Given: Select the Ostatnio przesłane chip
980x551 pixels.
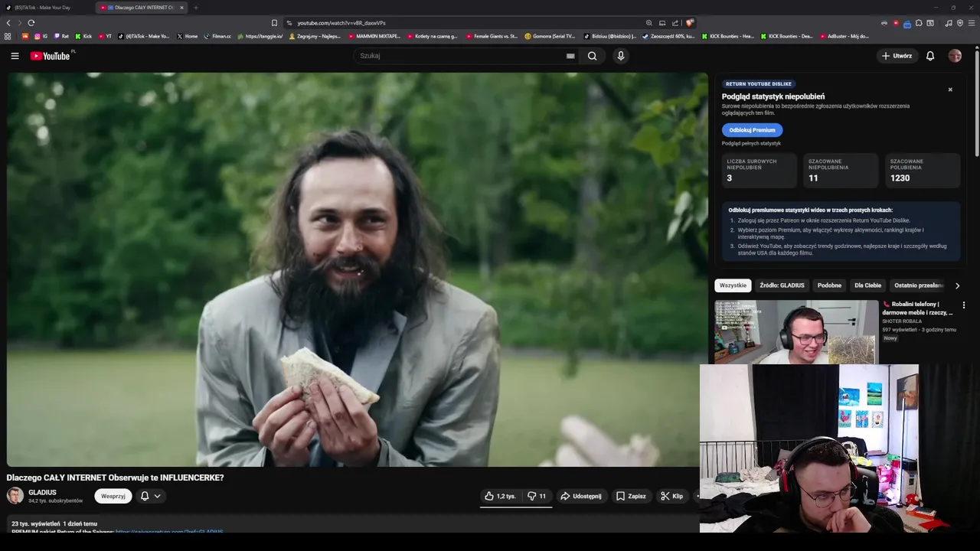Looking at the screenshot, I should pyautogui.click(x=919, y=285).
